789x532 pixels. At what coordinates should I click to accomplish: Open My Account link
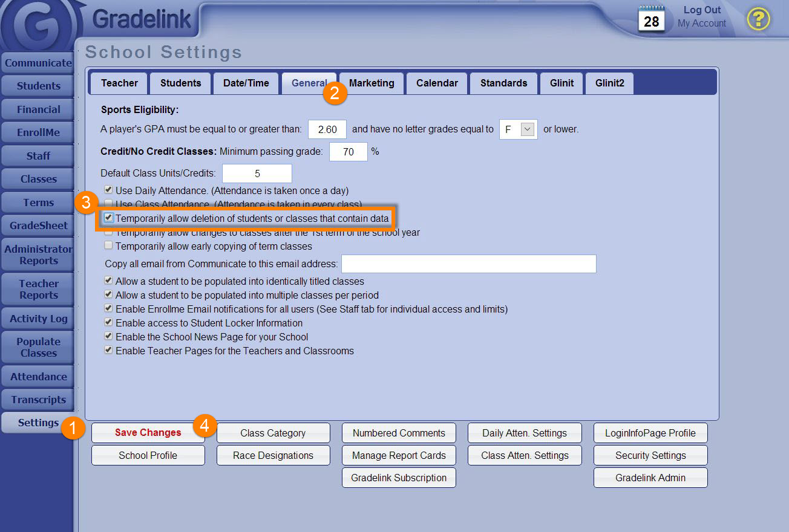pyautogui.click(x=702, y=24)
